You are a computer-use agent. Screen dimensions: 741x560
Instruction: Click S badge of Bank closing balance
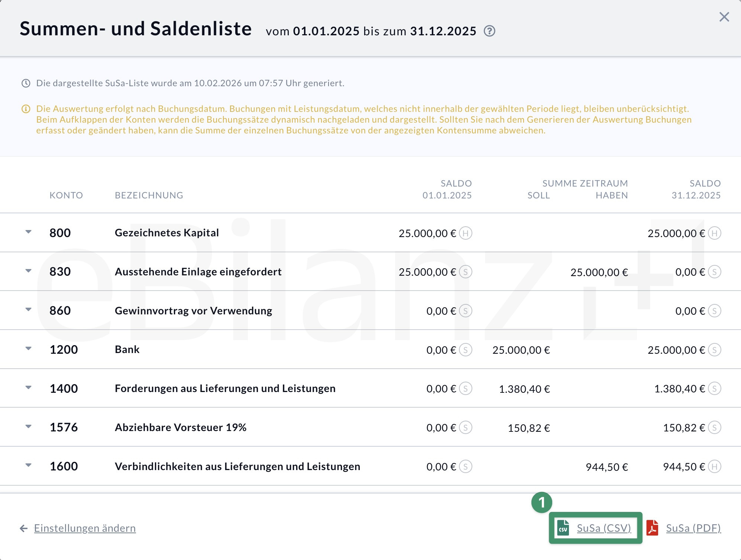tap(715, 350)
